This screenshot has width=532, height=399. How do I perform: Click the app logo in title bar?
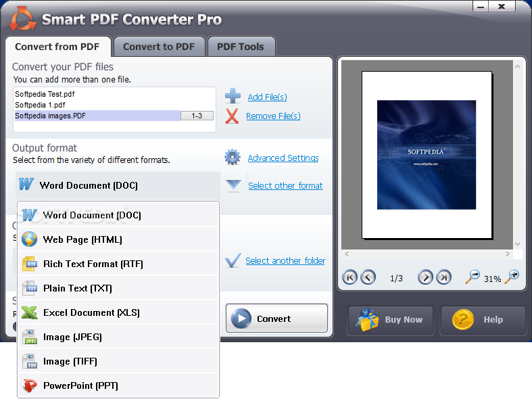(22, 19)
